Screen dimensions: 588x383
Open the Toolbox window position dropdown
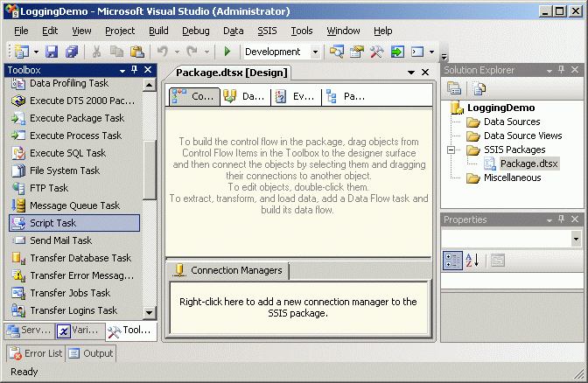tap(122, 71)
